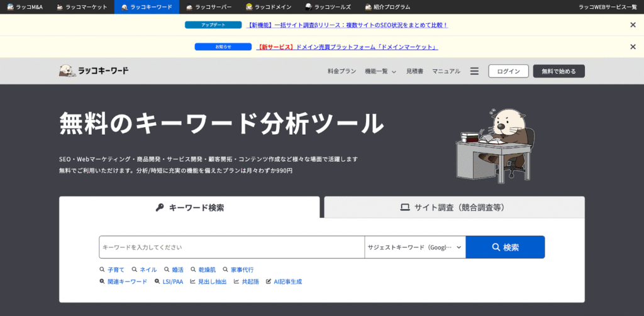Expand the 機能一覧 dropdown menu
This screenshot has width=644, height=316.
380,71
